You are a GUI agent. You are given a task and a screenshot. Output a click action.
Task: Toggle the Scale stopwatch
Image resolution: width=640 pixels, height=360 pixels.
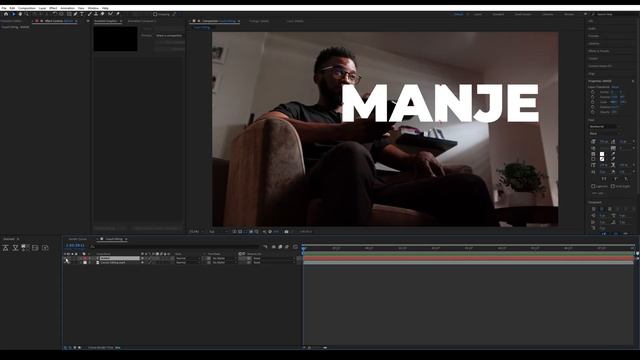pyautogui.click(x=593, y=102)
